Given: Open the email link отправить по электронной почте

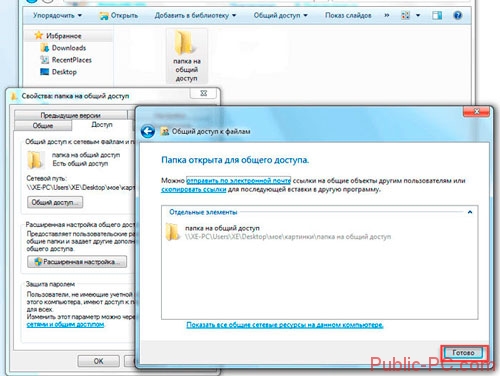Looking at the screenshot, I should point(238,181).
